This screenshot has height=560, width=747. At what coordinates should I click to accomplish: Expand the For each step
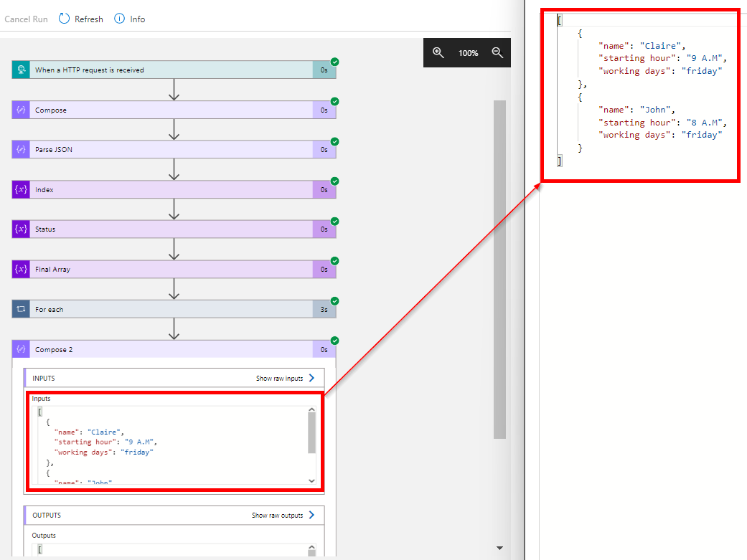[174, 309]
